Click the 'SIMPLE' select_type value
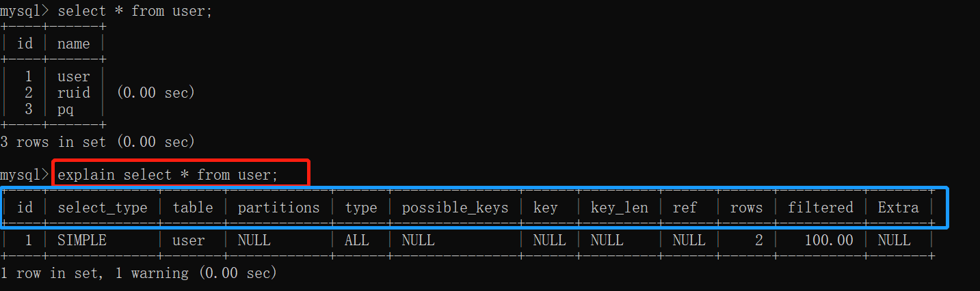The image size is (980, 291). [82, 240]
